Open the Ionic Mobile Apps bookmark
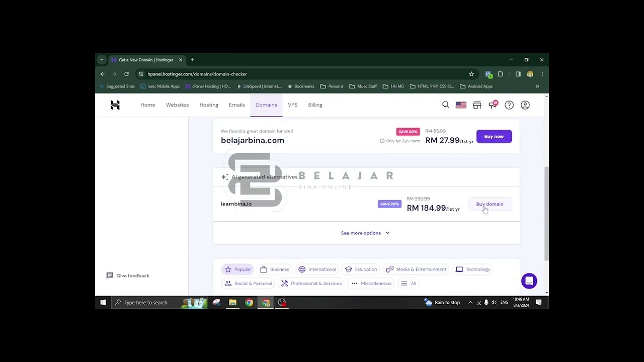The width and height of the screenshot is (644, 362). 159,86
